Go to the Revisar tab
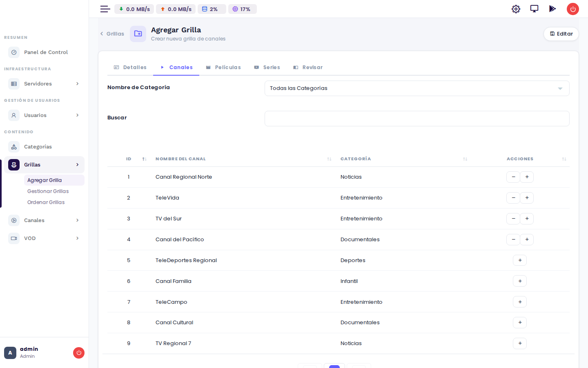Viewport: 588px width, 368px height. 308,67
